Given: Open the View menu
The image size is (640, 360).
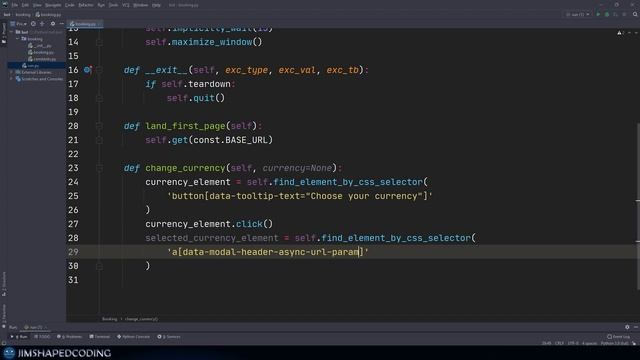Looking at the screenshot, I should pos(37,5).
